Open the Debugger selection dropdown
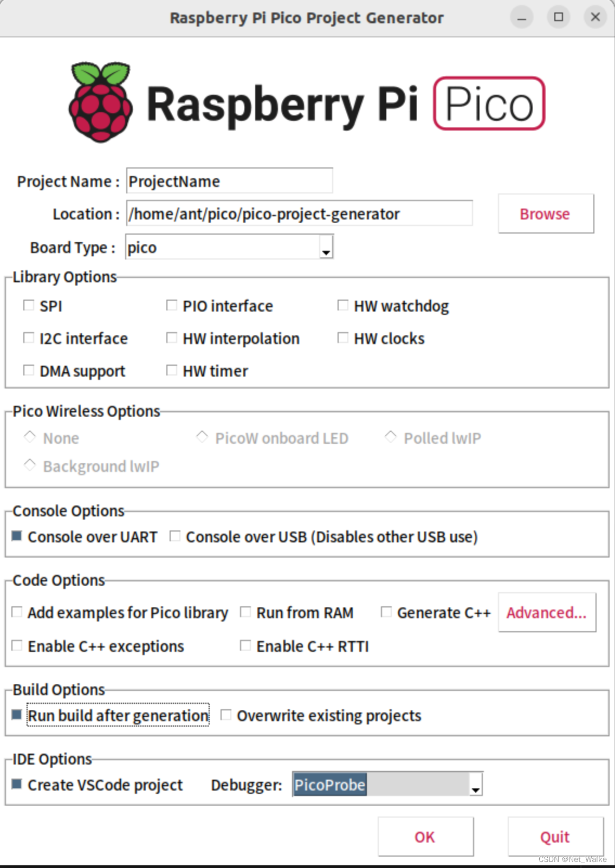 click(x=475, y=787)
